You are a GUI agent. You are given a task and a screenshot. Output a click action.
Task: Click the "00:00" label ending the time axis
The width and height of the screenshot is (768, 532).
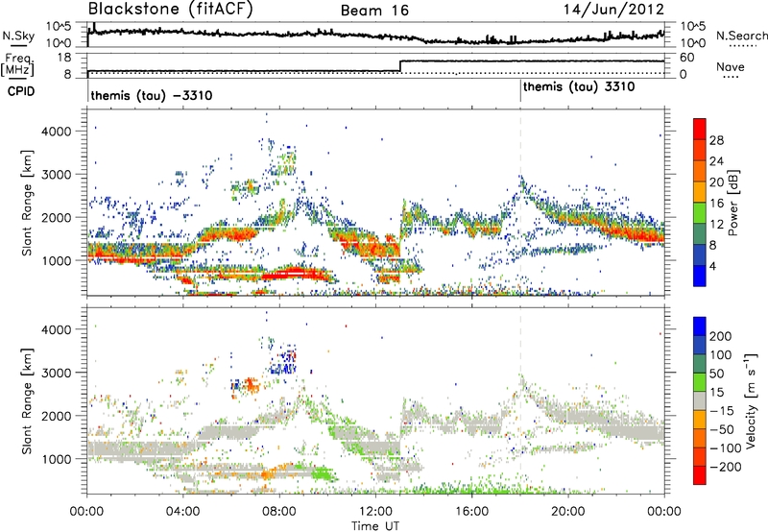[664, 512]
